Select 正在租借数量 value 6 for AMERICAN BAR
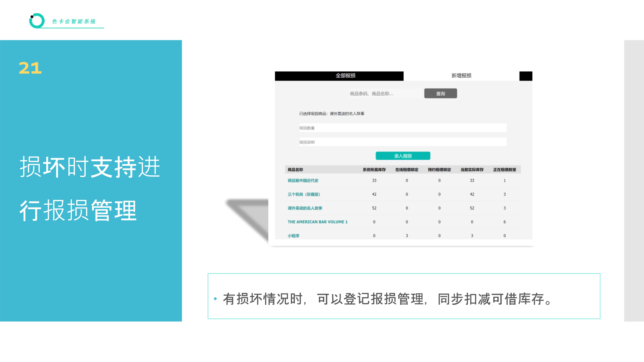 click(x=504, y=222)
